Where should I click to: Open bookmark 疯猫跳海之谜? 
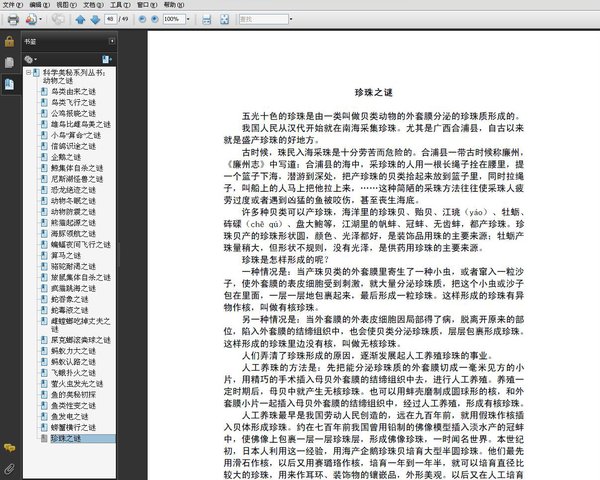pos(73,288)
